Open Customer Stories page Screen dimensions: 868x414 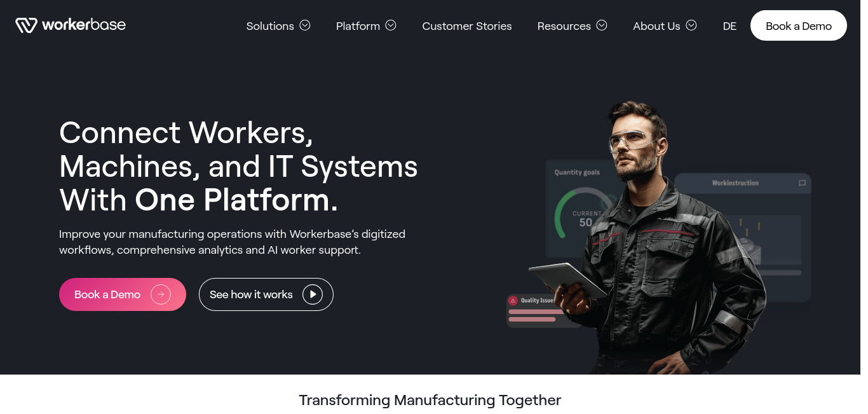[x=467, y=26]
